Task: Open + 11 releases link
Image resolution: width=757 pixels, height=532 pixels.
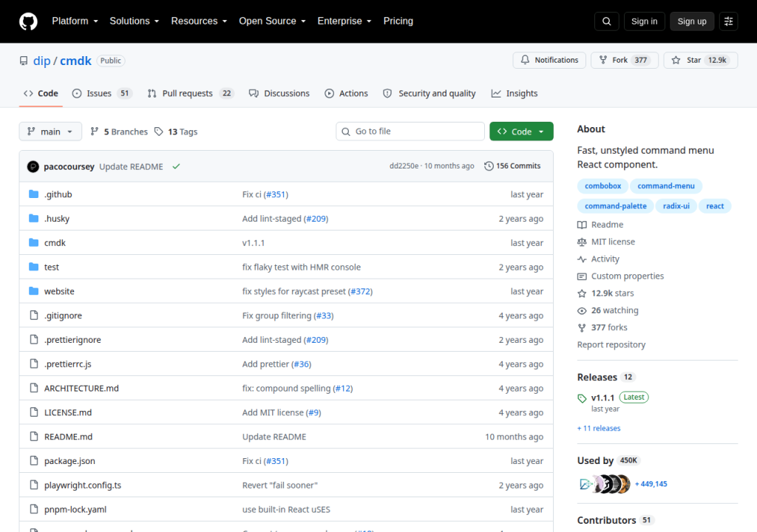Action: [x=599, y=429]
